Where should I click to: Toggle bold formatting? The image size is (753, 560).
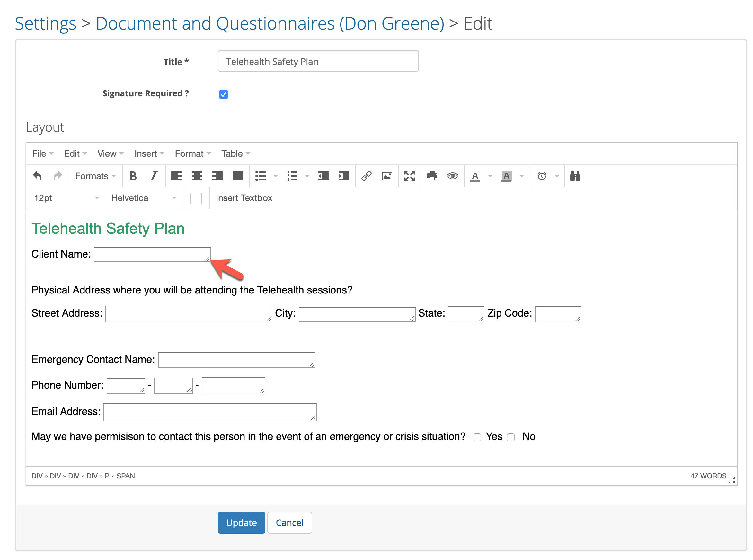(x=133, y=176)
